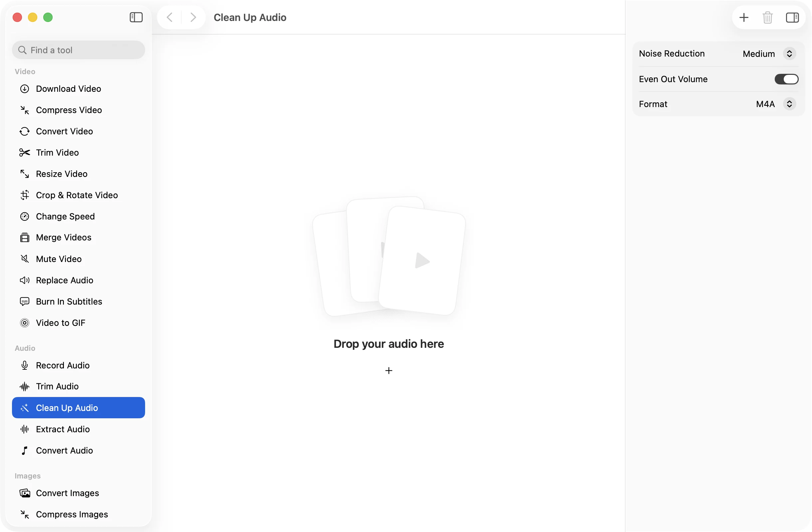Click the Compress Video arrows icon

pyautogui.click(x=25, y=110)
